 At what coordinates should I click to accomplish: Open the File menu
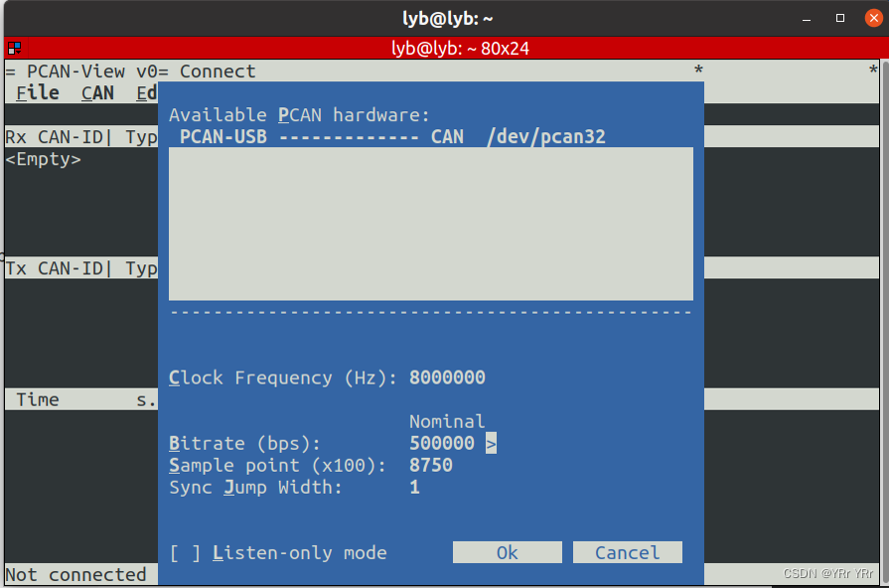coord(38,93)
